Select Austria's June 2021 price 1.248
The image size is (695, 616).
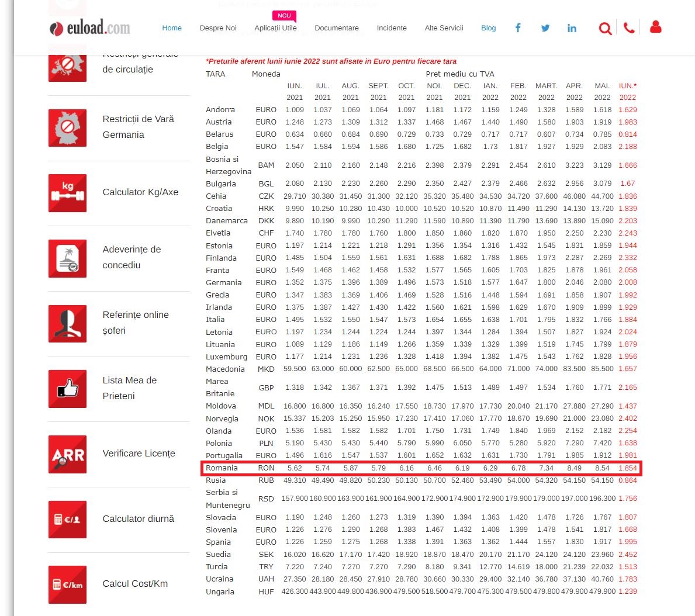[295, 122]
